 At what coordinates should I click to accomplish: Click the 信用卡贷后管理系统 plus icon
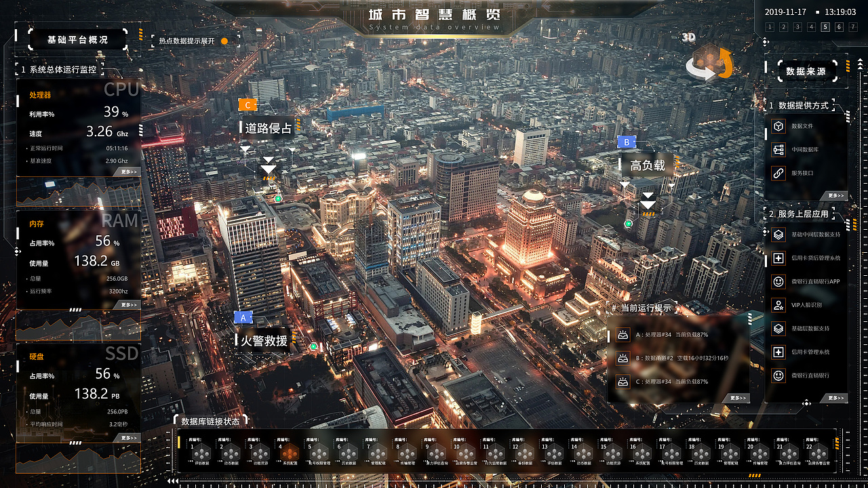pyautogui.click(x=778, y=258)
